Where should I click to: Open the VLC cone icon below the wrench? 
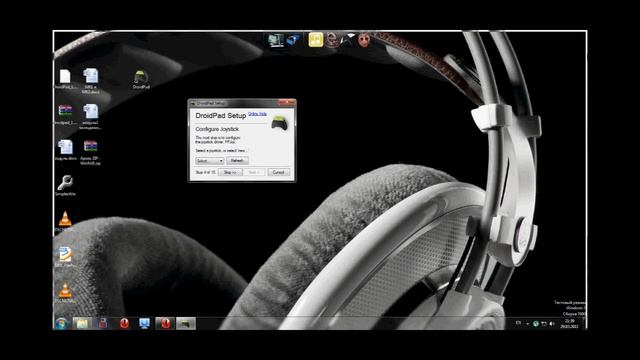(x=65, y=221)
